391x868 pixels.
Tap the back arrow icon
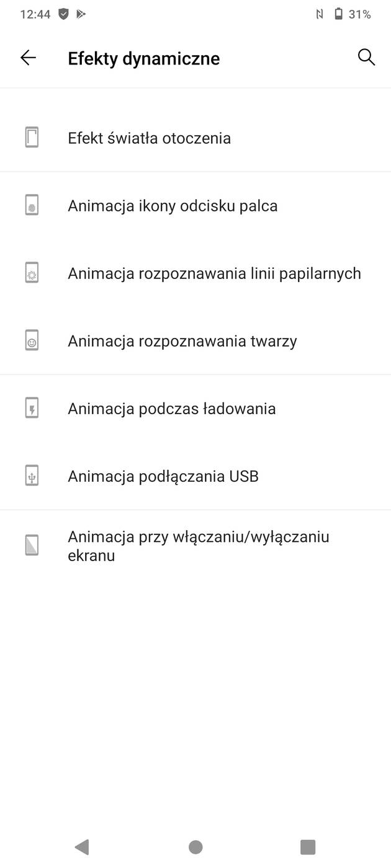[x=29, y=58]
